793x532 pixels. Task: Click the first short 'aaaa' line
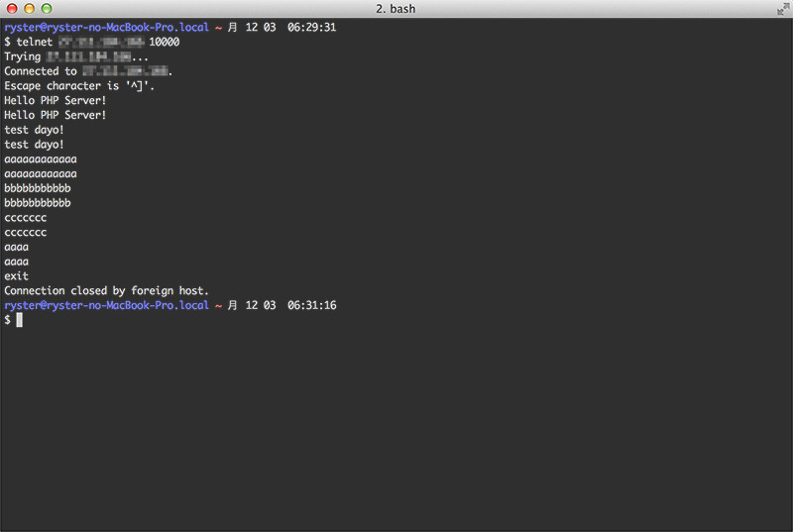pos(16,248)
